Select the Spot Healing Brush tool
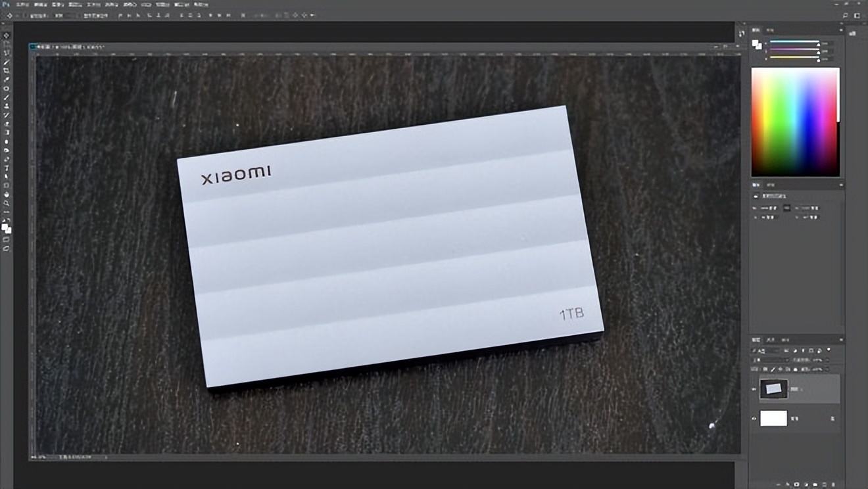 [7, 88]
